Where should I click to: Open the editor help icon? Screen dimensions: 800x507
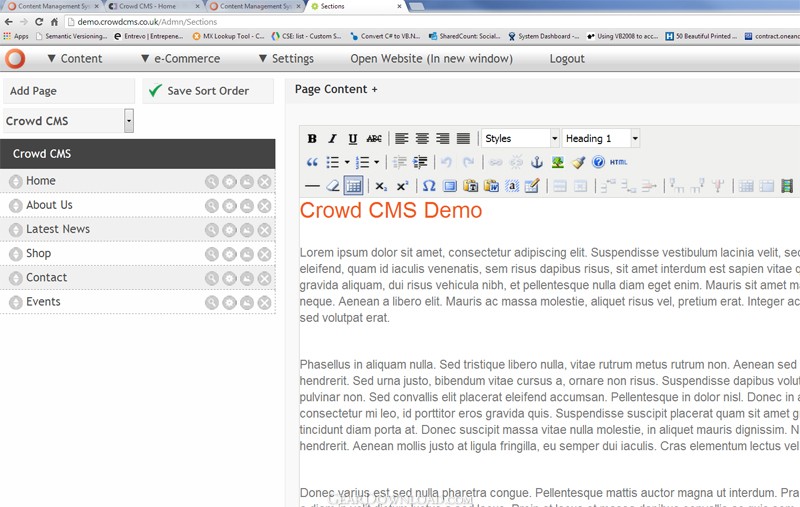[x=598, y=162]
